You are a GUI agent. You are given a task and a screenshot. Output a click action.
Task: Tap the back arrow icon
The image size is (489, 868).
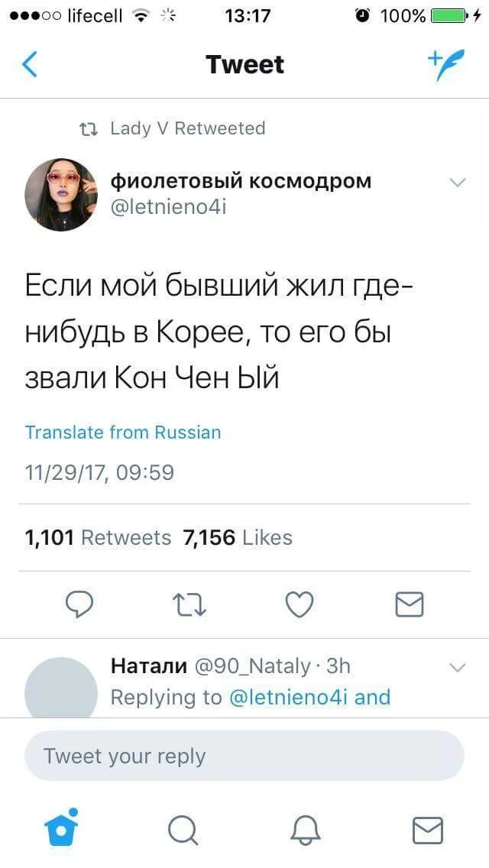click(30, 65)
